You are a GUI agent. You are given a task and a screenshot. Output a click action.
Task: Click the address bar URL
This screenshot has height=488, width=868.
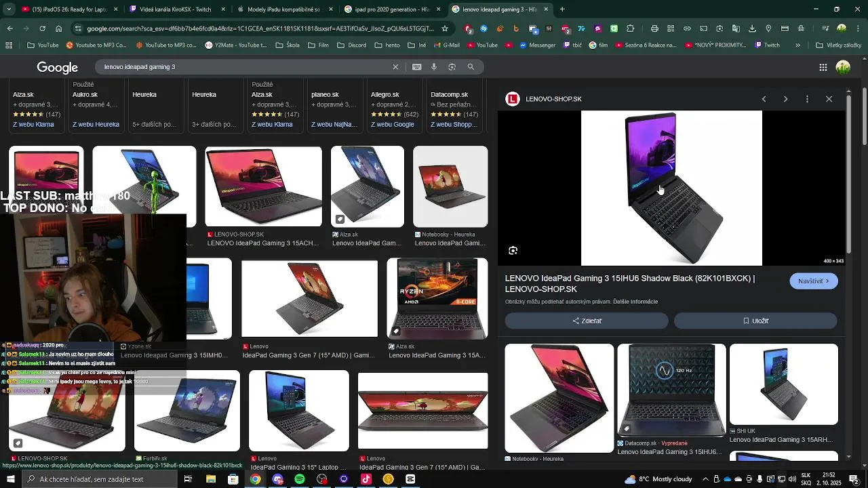coord(260,28)
